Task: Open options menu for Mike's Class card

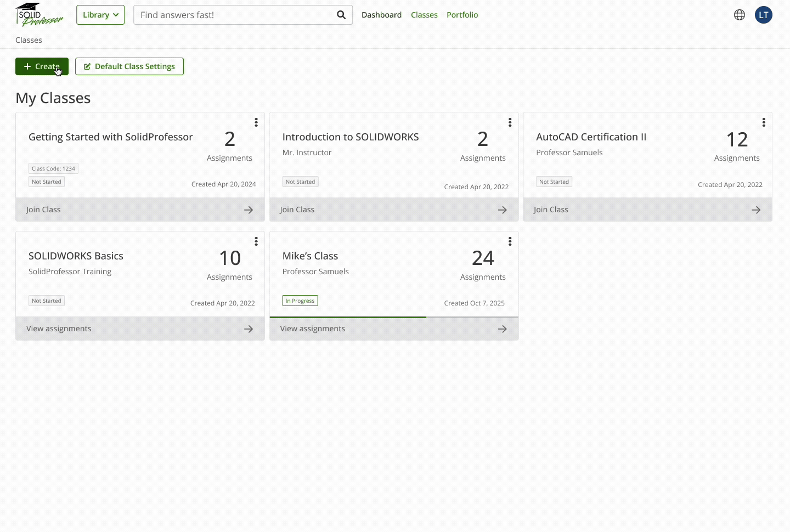Action: tap(510, 241)
